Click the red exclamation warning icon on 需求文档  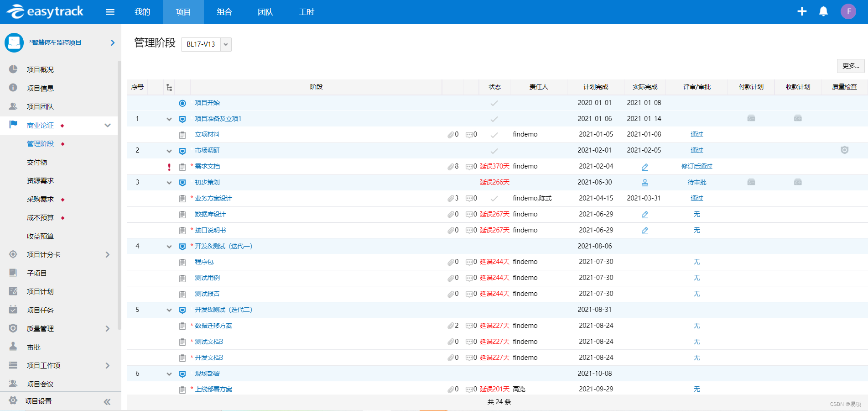(169, 167)
